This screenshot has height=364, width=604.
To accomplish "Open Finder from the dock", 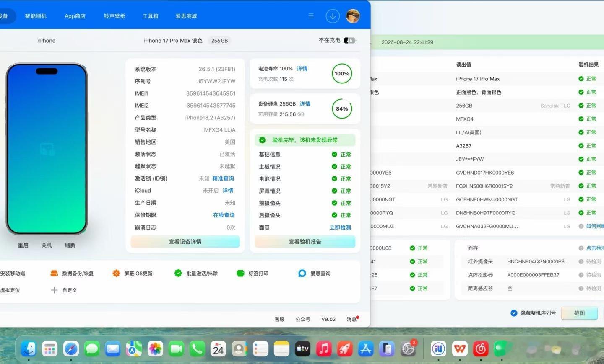I will tap(29, 349).
